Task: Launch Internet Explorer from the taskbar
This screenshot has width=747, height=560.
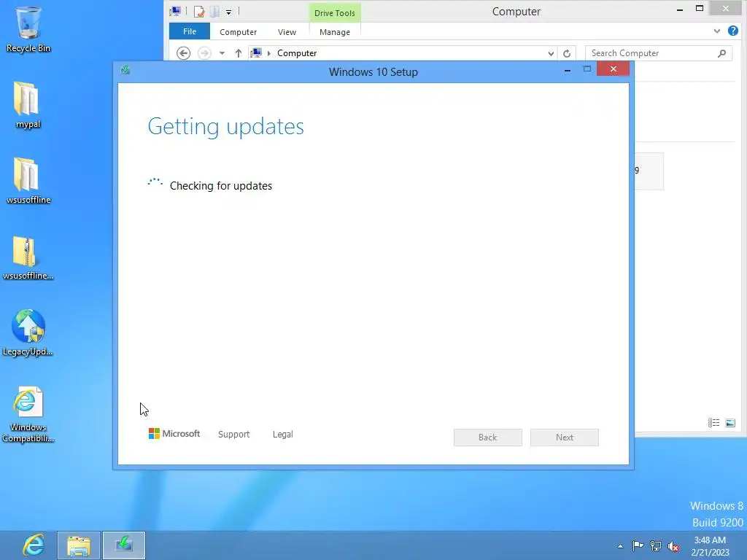Action: pyautogui.click(x=34, y=545)
